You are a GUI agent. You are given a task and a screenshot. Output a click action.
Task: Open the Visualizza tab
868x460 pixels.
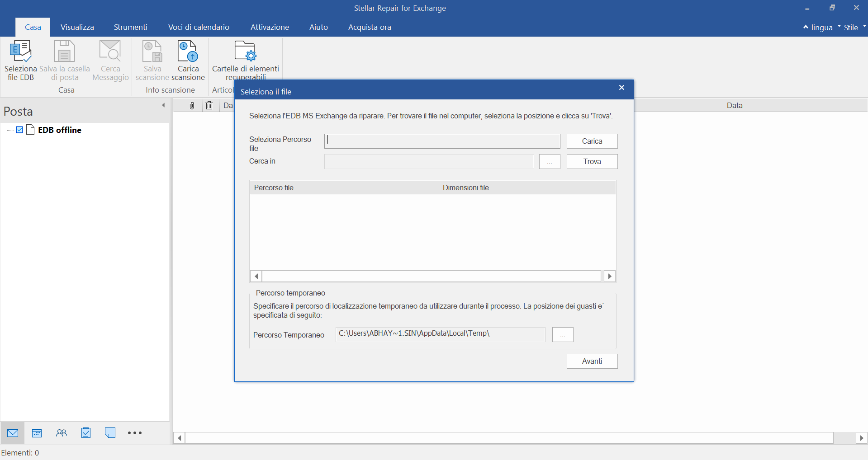click(x=77, y=27)
